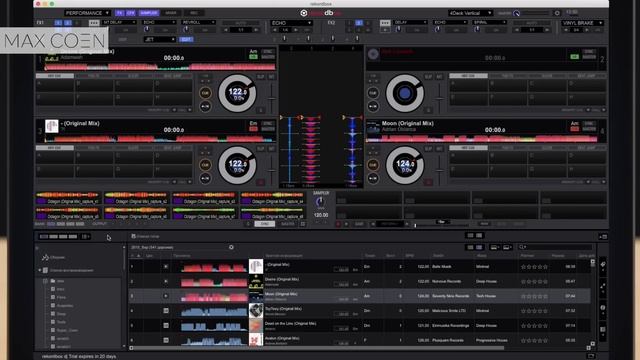Select deck 1 SLICER tab
640x360 pixels.
pyautogui.click(x=133, y=76)
